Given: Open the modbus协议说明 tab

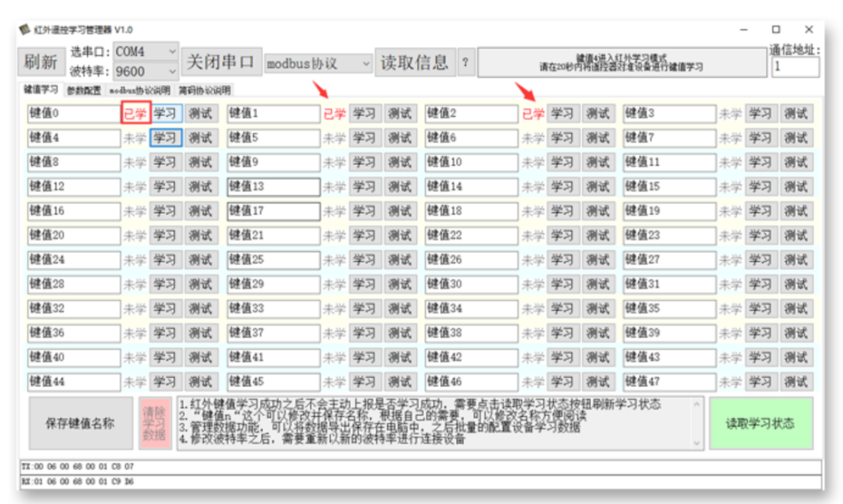Looking at the screenshot, I should coord(140,91).
